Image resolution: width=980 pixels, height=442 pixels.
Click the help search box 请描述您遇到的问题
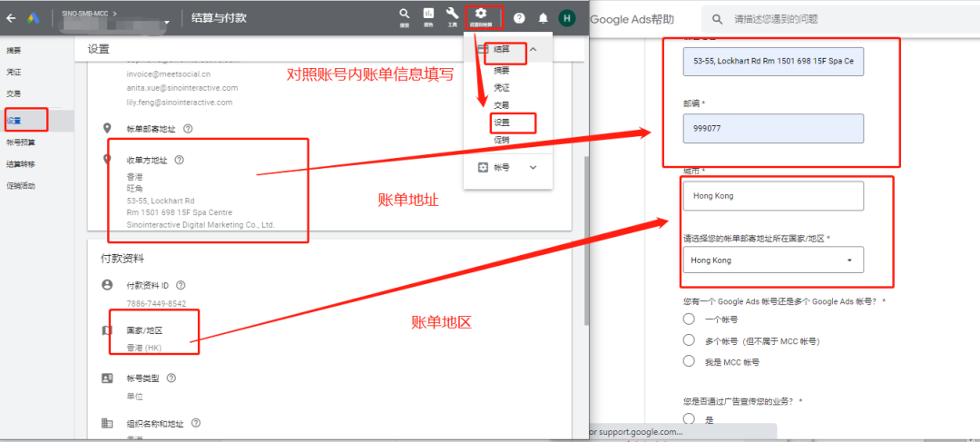coord(840,19)
